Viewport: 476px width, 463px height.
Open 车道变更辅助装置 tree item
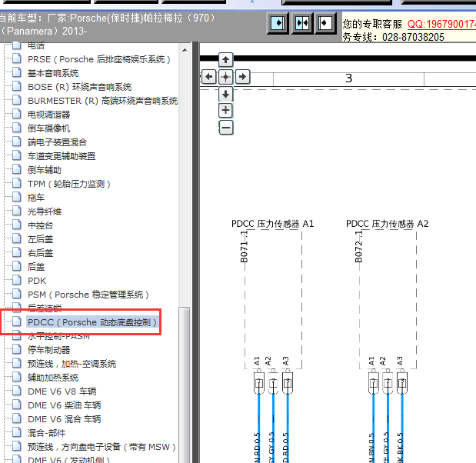[62, 156]
